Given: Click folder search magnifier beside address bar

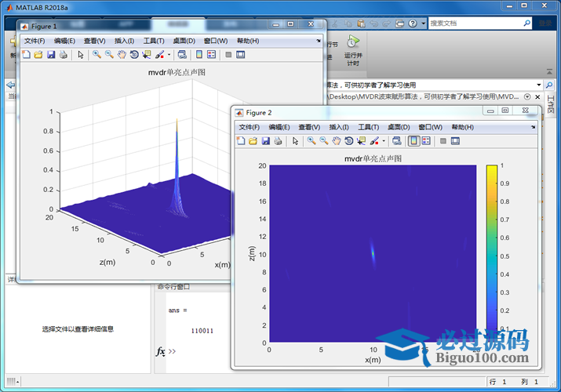Looking at the screenshot, I should click(548, 85).
